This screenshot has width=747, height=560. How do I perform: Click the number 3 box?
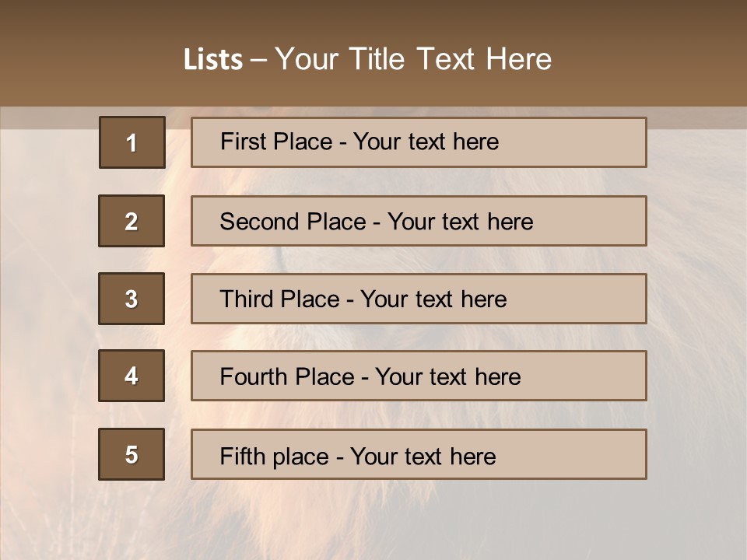coord(132,299)
